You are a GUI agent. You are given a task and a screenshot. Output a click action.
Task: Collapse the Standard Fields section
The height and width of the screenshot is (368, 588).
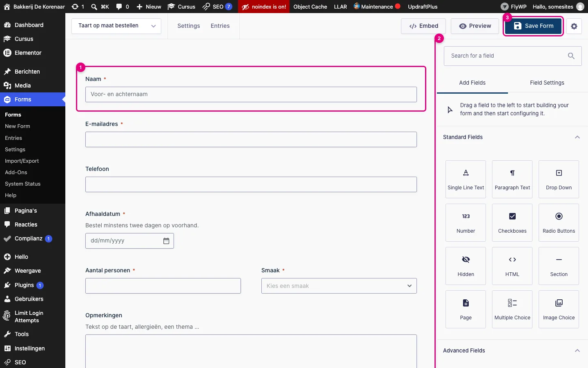(x=577, y=137)
